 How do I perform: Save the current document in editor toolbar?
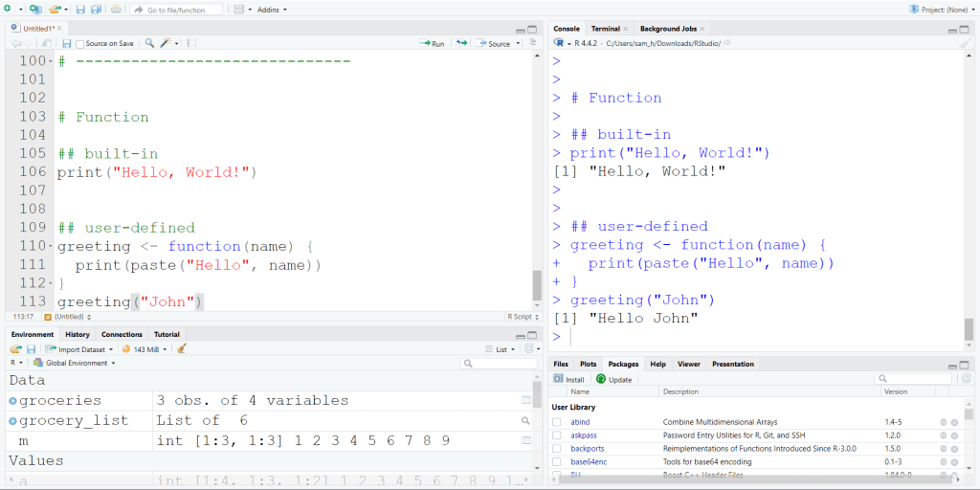coord(66,43)
